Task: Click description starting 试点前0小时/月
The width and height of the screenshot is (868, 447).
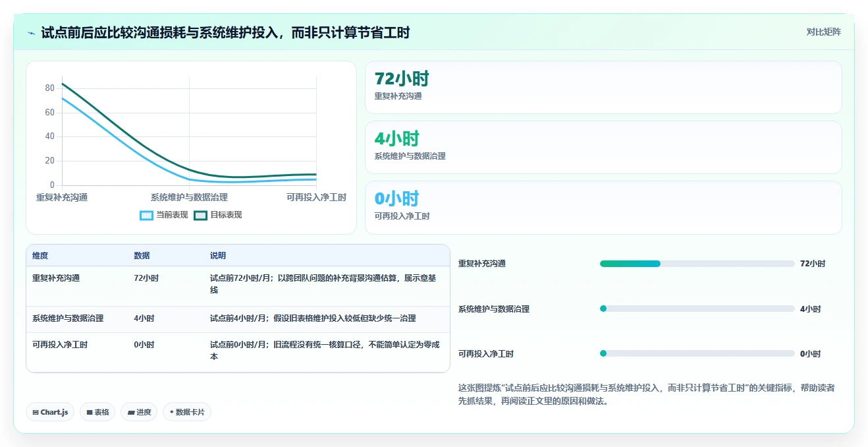Action: coord(325,351)
